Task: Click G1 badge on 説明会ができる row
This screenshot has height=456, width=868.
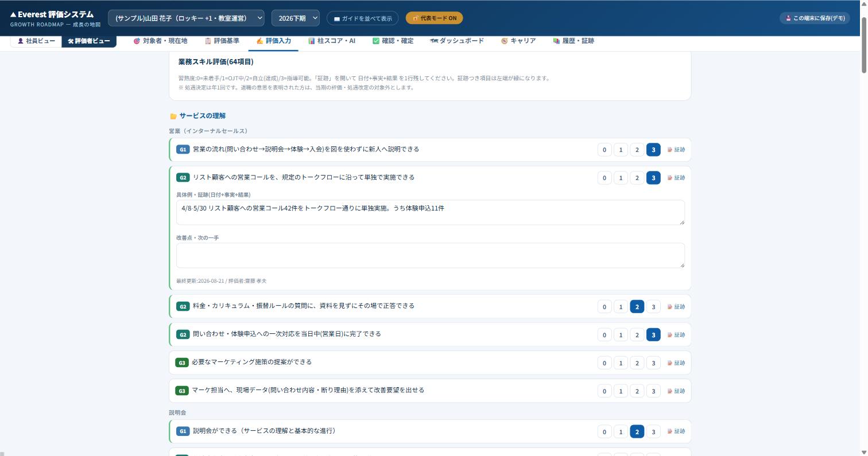Action: click(183, 431)
